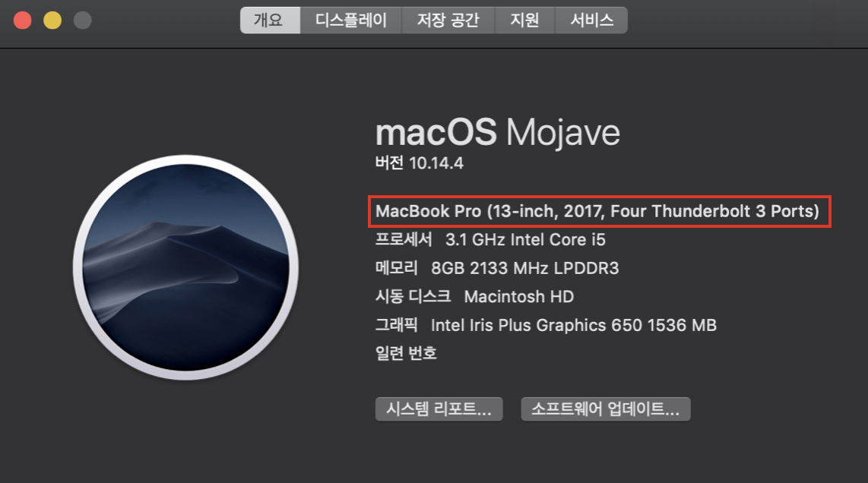The width and height of the screenshot is (868, 483).
Task: Select the MacBook Pro model name line
Action: [x=597, y=211]
